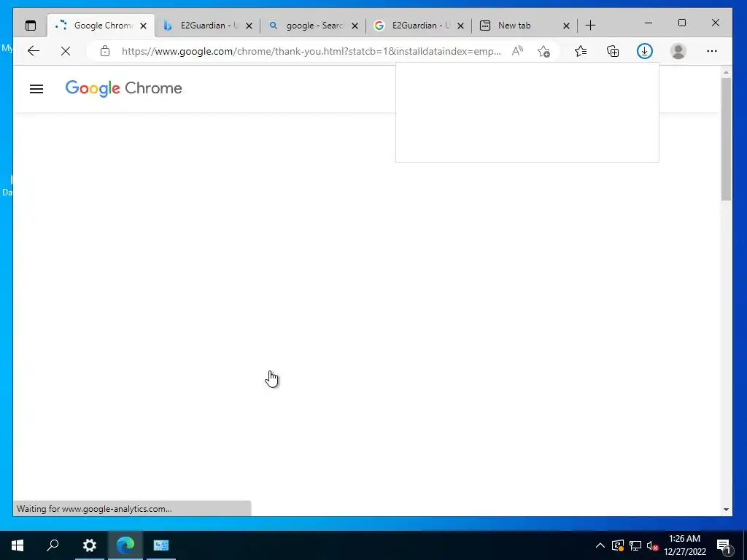
Task: Click the page scrollbar thumb
Action: pyautogui.click(x=726, y=139)
